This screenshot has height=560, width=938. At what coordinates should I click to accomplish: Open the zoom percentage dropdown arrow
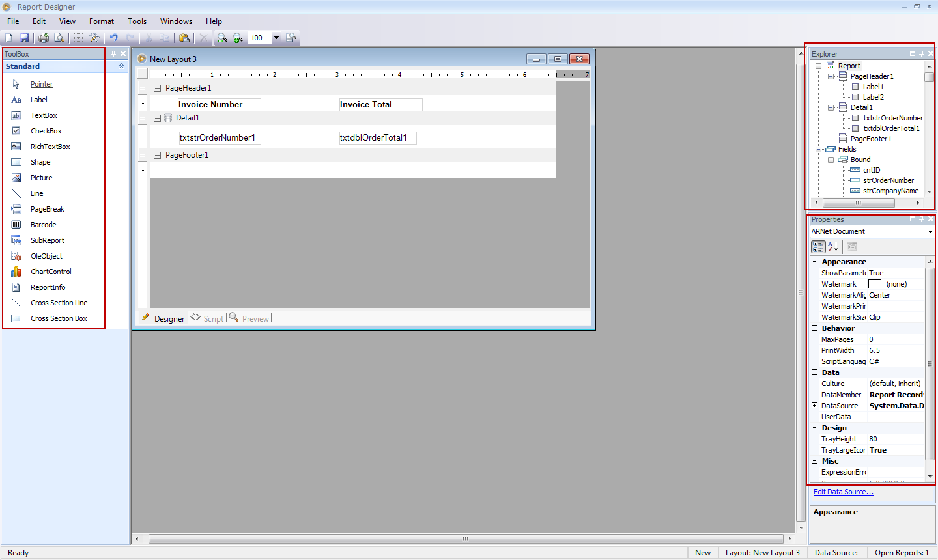pos(276,38)
